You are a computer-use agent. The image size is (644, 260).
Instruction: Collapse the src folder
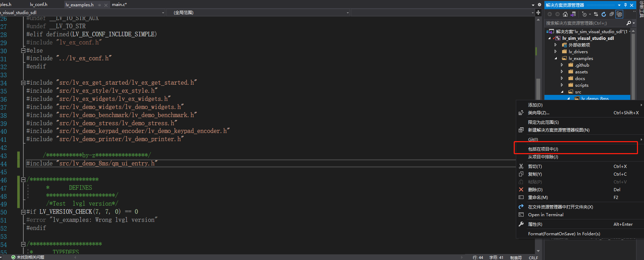coord(562,92)
